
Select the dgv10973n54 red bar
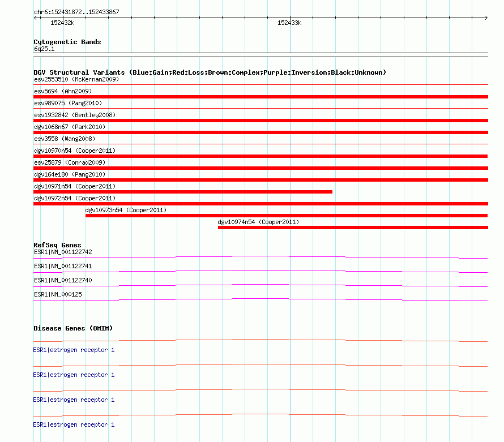287,216
